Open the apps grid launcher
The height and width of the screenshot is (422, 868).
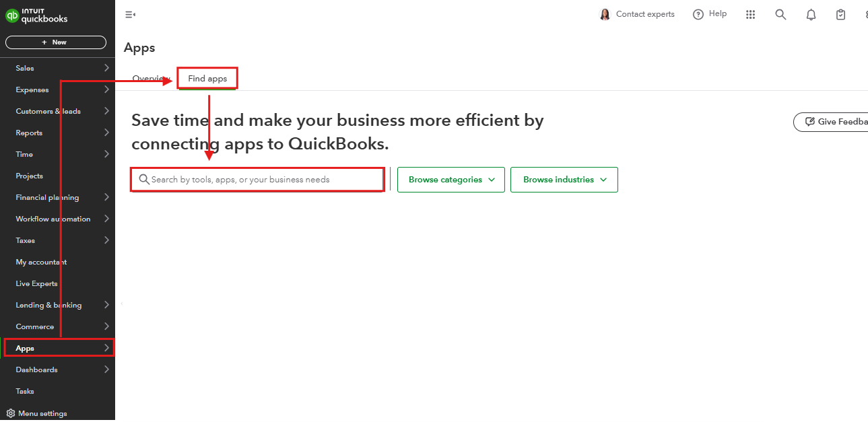tap(750, 14)
